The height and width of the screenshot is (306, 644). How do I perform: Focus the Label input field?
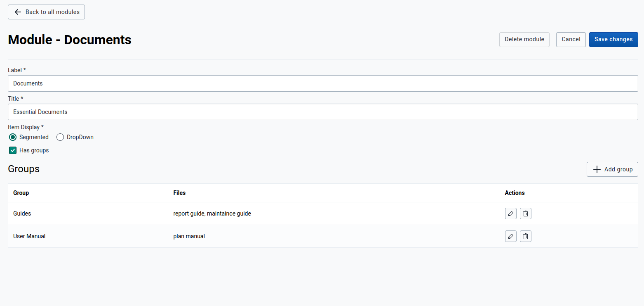coord(323,83)
